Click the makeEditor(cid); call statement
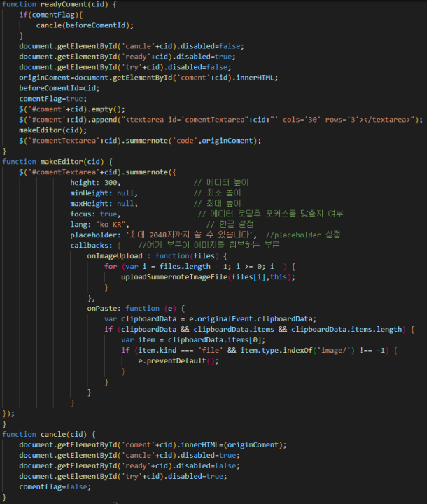Image resolution: width=427 pixels, height=504 pixels. (52, 130)
